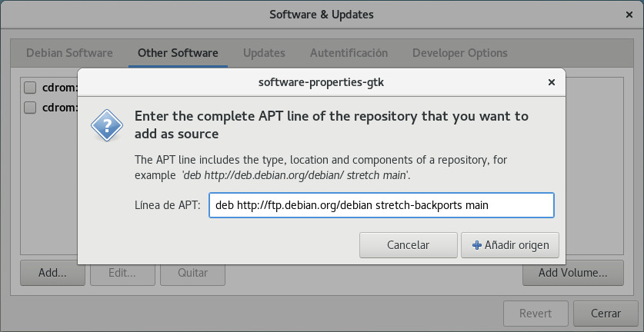Toggle the first cdrom source checkbox
The width and height of the screenshot is (644, 332).
pos(30,87)
